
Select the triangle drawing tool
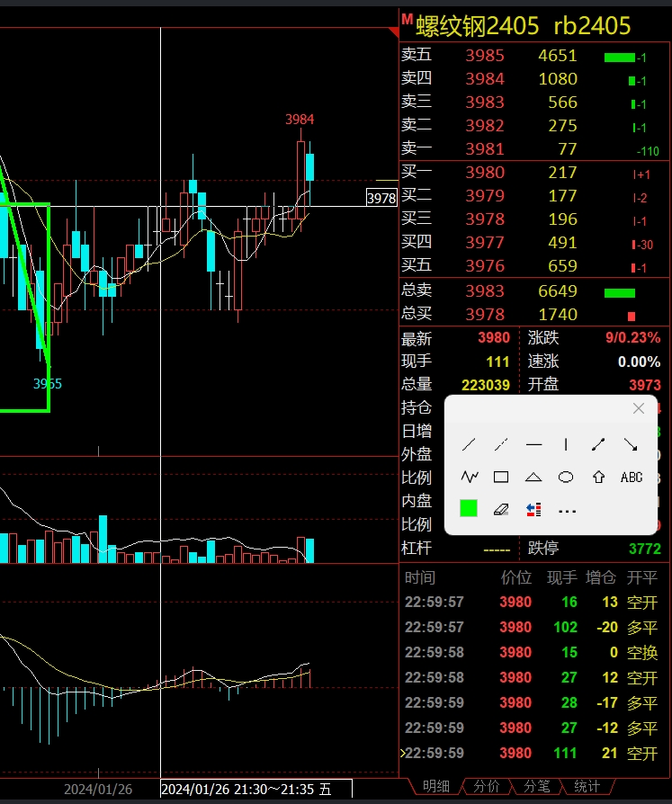click(533, 477)
